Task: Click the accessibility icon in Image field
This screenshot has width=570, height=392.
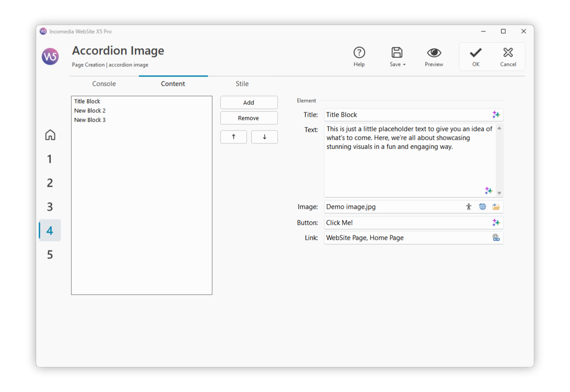Action: click(x=469, y=207)
